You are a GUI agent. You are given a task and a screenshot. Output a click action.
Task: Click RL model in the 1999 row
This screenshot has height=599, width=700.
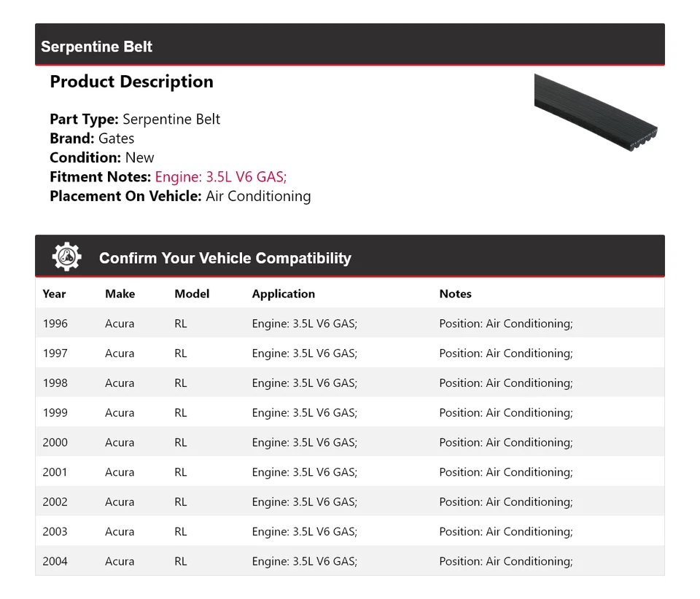coord(181,412)
